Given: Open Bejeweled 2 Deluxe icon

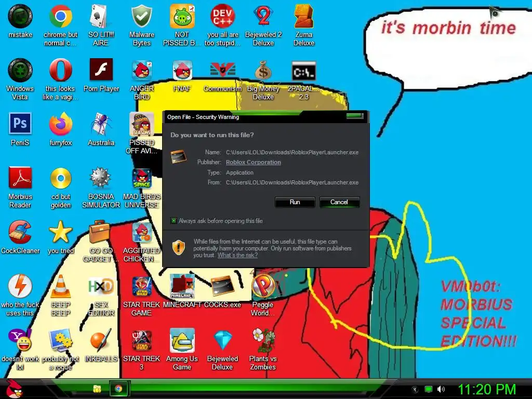Looking at the screenshot, I should (263, 16).
